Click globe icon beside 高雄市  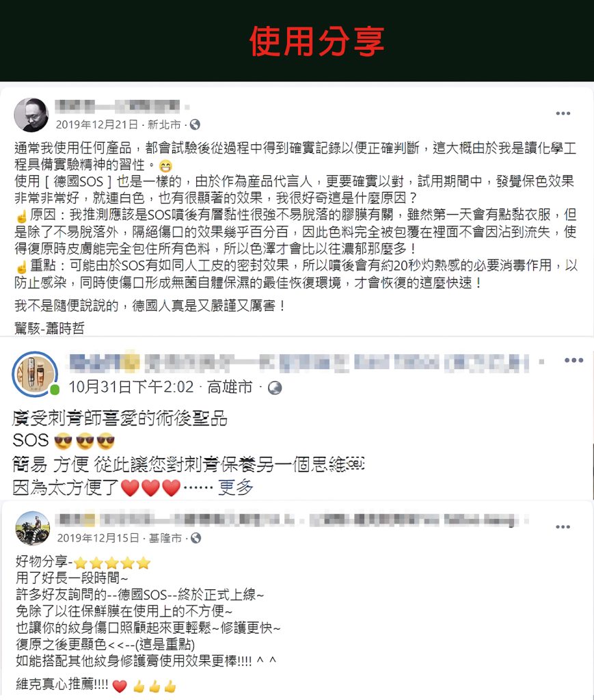(x=275, y=388)
